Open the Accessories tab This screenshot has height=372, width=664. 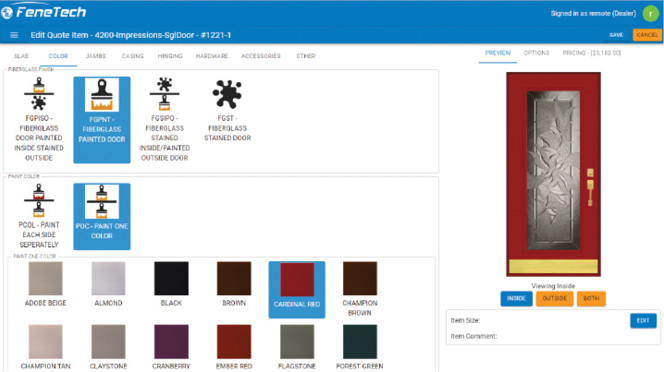[x=261, y=56]
